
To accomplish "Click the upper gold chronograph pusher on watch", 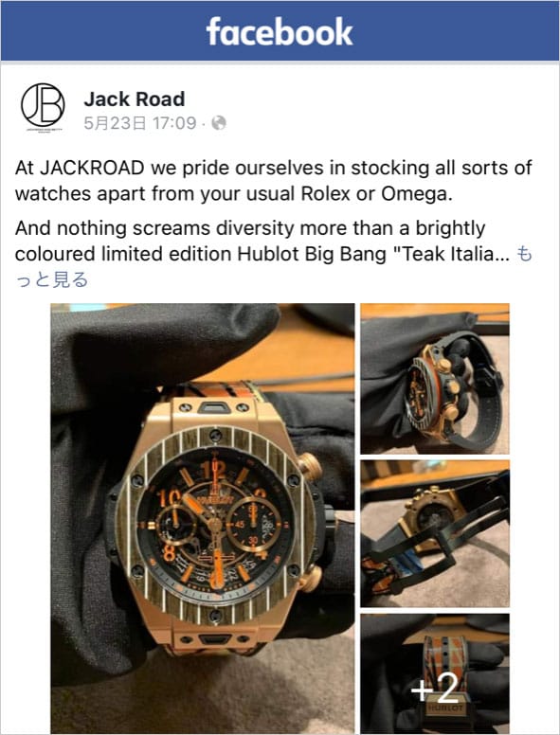I will [x=310, y=466].
